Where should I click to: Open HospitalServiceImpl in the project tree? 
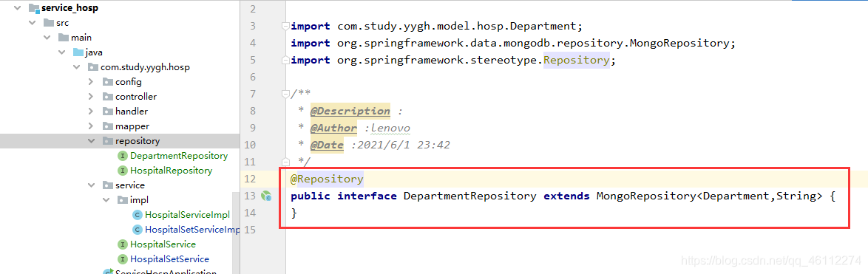coord(187,214)
